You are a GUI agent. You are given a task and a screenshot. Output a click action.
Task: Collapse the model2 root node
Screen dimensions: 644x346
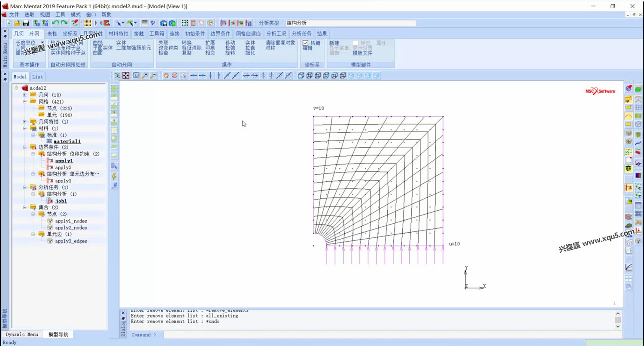coord(16,88)
